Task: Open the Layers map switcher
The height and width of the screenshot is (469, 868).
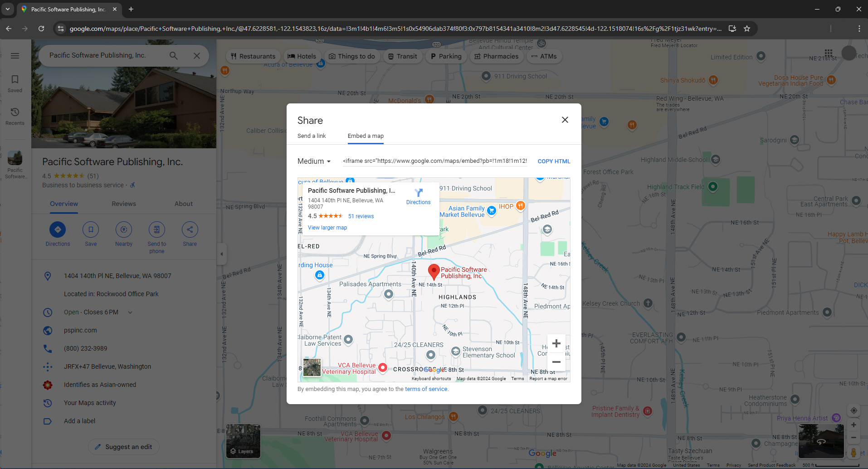Action: (x=244, y=441)
